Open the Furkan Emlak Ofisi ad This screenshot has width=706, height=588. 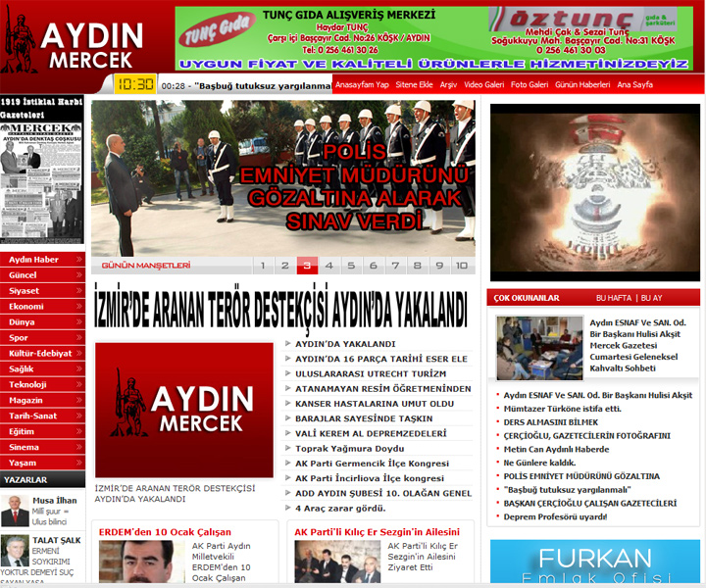click(x=595, y=562)
